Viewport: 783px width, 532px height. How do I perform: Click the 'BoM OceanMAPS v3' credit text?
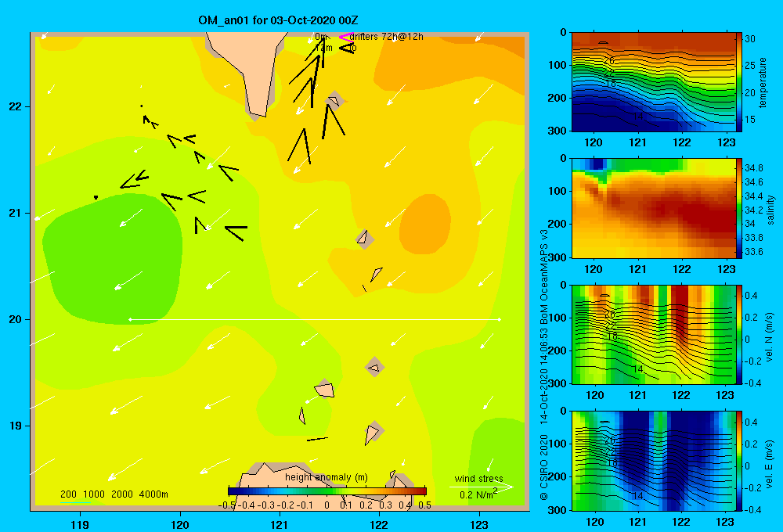[544, 278]
